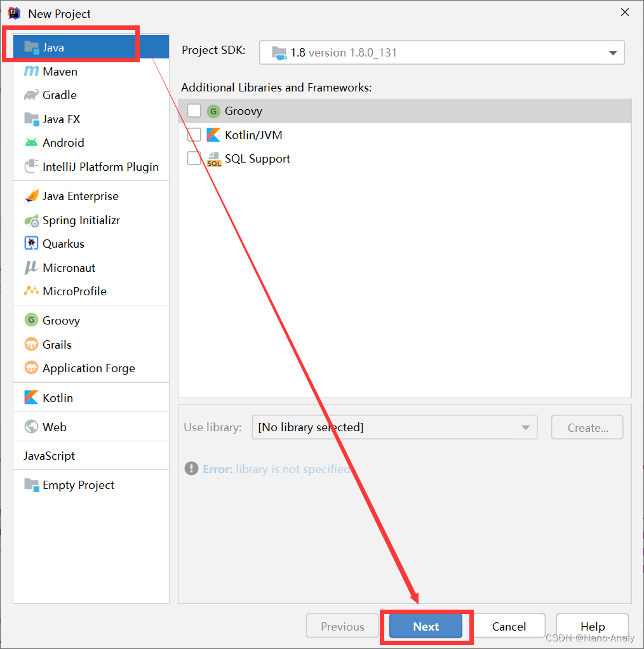Click the Web globe icon
This screenshot has height=649, width=644.
[x=32, y=426]
